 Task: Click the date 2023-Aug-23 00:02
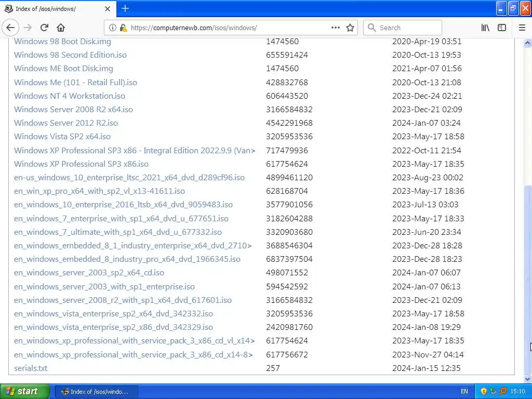pos(428,178)
